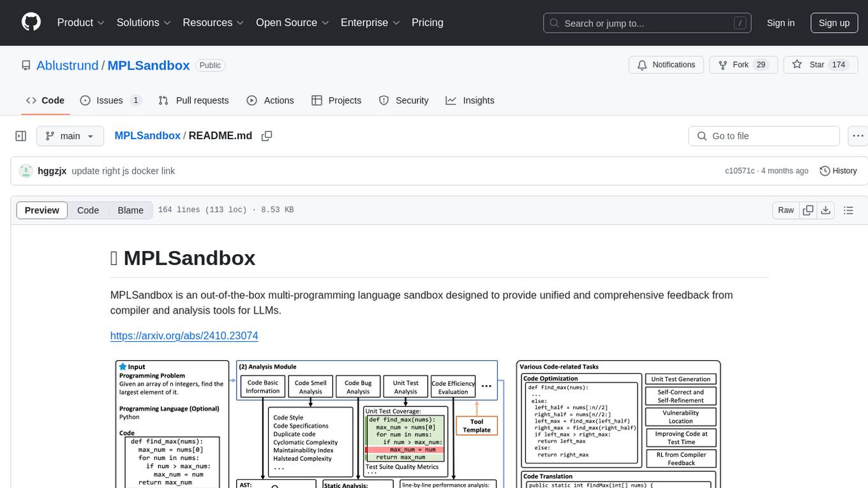Image resolution: width=868 pixels, height=488 pixels.
Task: Open commit hash c10571c
Action: click(x=740, y=171)
